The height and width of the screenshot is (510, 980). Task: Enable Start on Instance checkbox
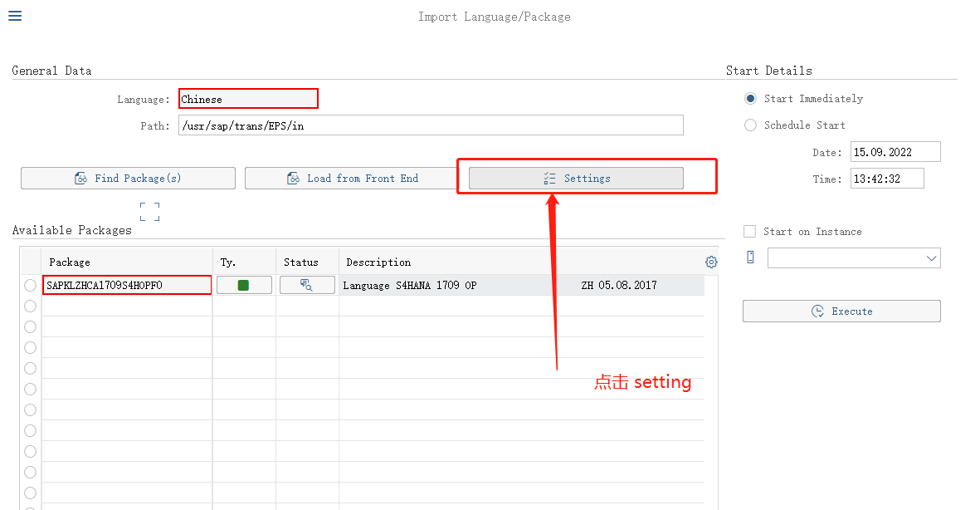750,232
